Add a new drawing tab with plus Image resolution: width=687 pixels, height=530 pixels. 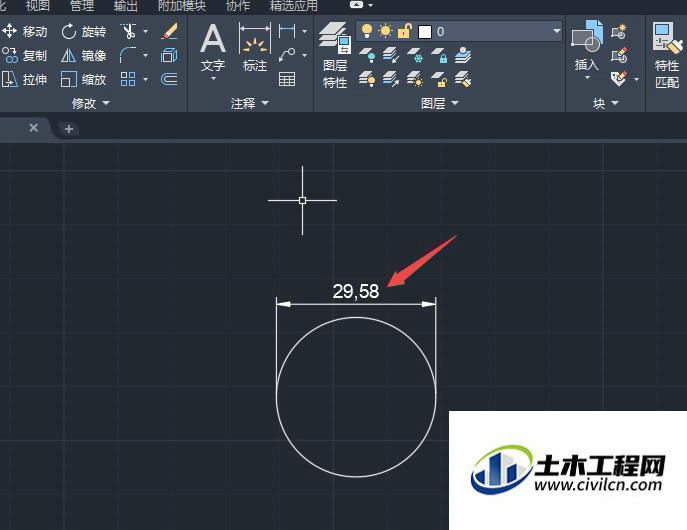[69, 129]
